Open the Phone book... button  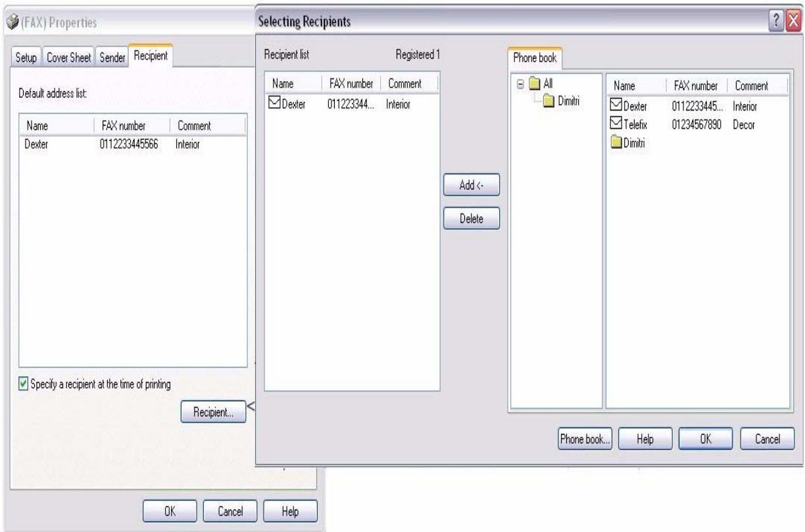585,438
